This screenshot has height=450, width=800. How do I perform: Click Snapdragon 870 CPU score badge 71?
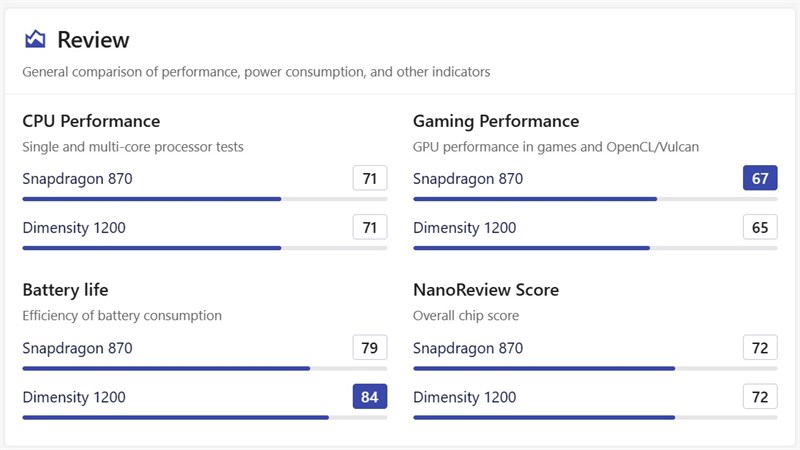tap(370, 179)
